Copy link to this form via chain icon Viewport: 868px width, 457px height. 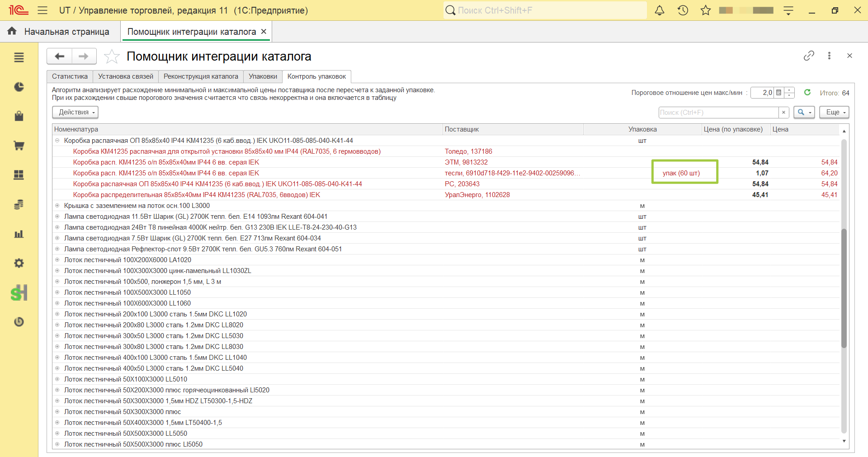[809, 56]
